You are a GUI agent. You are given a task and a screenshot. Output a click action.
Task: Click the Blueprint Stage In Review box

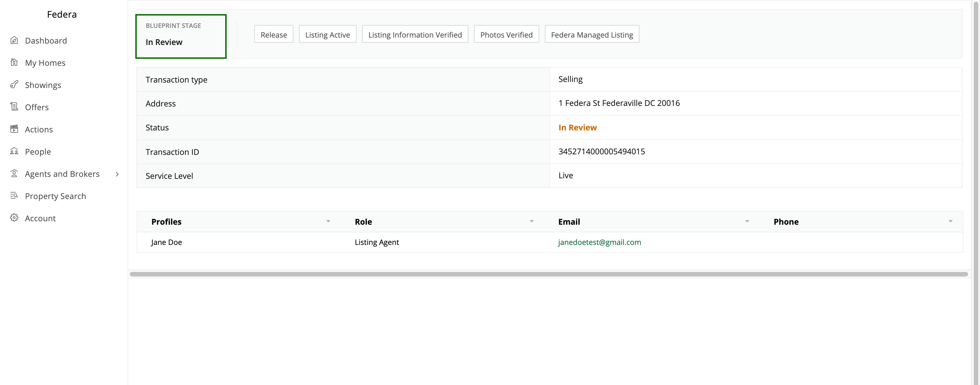[181, 36]
